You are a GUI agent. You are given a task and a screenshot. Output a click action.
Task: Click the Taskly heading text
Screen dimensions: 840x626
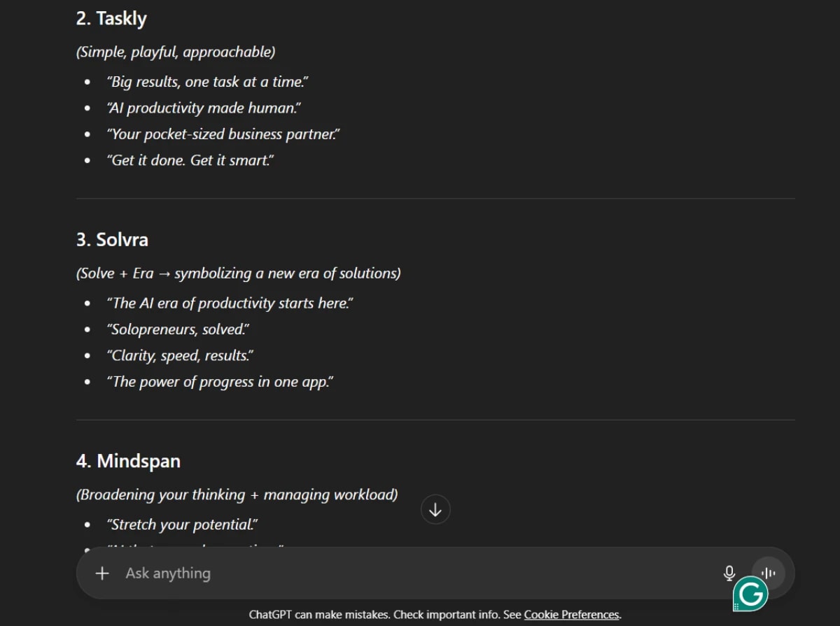tap(112, 18)
